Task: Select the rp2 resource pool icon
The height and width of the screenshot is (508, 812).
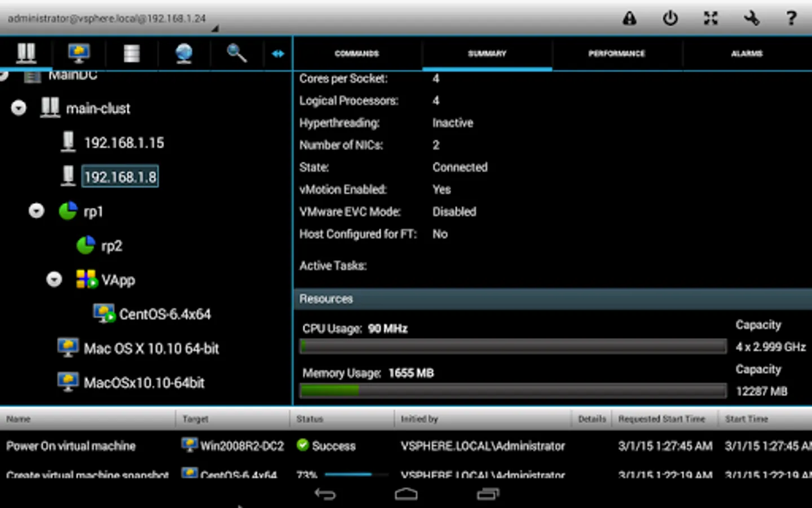Action: (86, 246)
